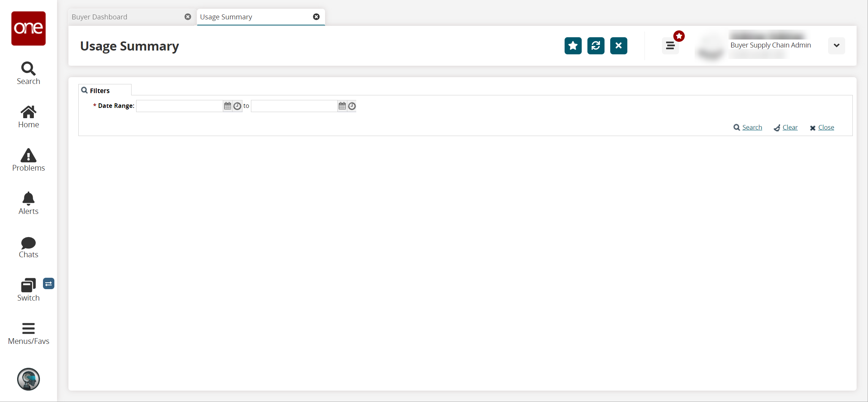
Task: Open time picker for end date
Action: coord(352,106)
